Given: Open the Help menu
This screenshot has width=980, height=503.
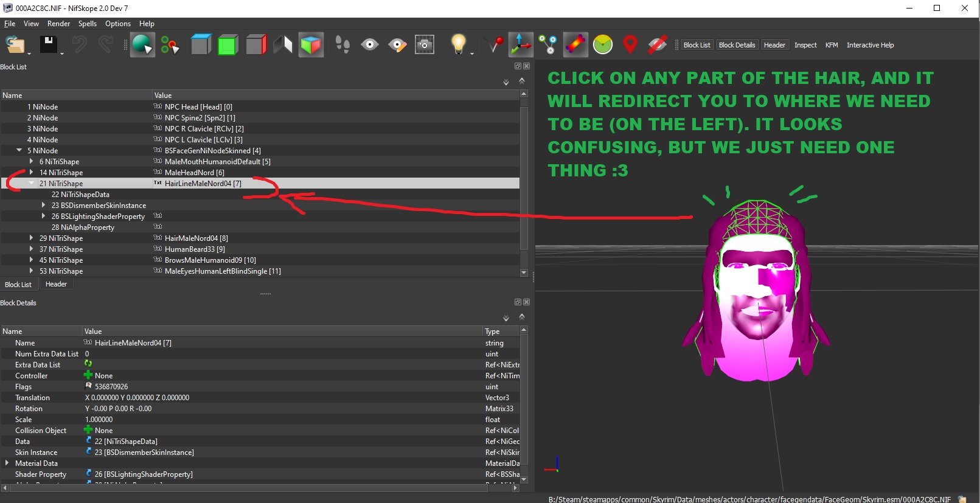Looking at the screenshot, I should 147,24.
